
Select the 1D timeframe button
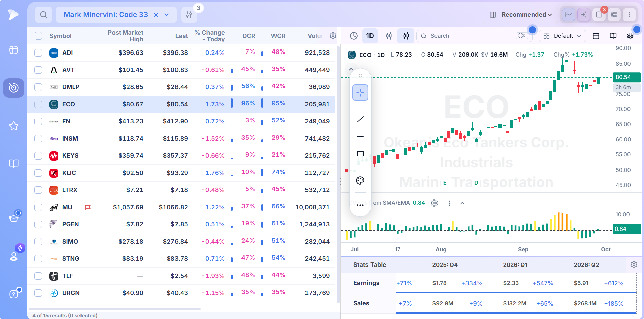tap(370, 36)
